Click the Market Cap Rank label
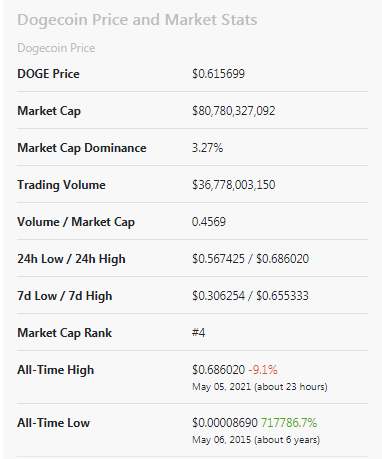Screen dimensions: 382x459 pyautogui.click(x=65, y=333)
